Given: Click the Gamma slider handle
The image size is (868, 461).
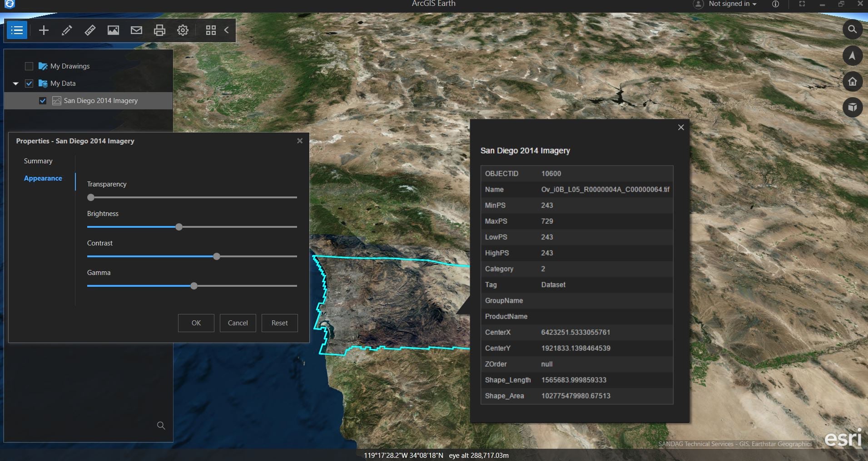Looking at the screenshot, I should [x=194, y=286].
